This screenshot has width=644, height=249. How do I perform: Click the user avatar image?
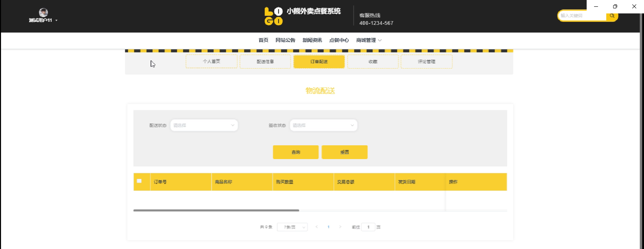tap(43, 12)
